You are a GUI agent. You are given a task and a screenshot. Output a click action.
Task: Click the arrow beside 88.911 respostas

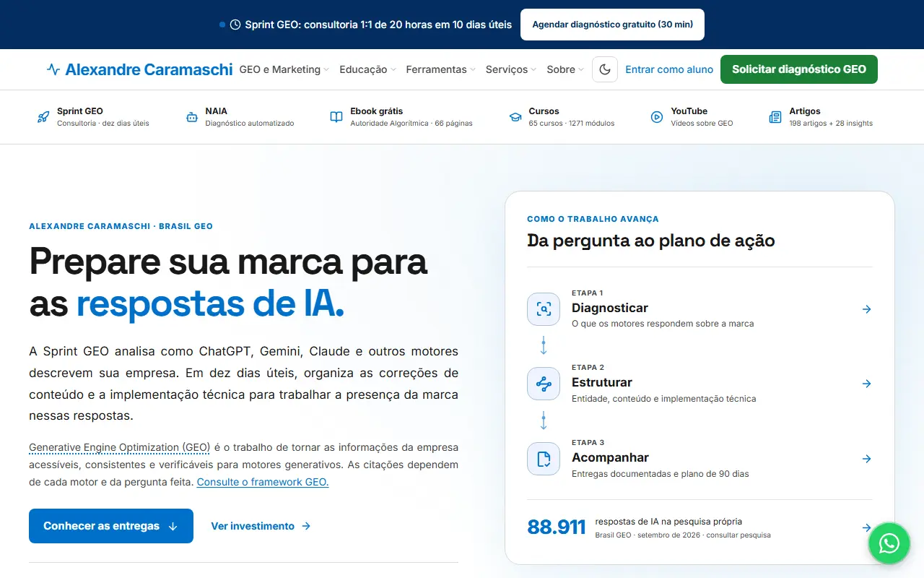tap(867, 527)
